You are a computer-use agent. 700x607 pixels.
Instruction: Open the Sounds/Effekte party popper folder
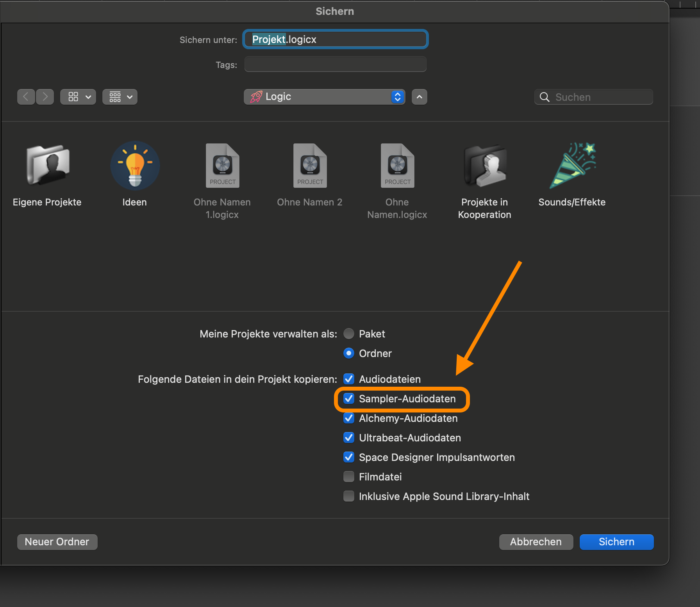click(x=572, y=165)
